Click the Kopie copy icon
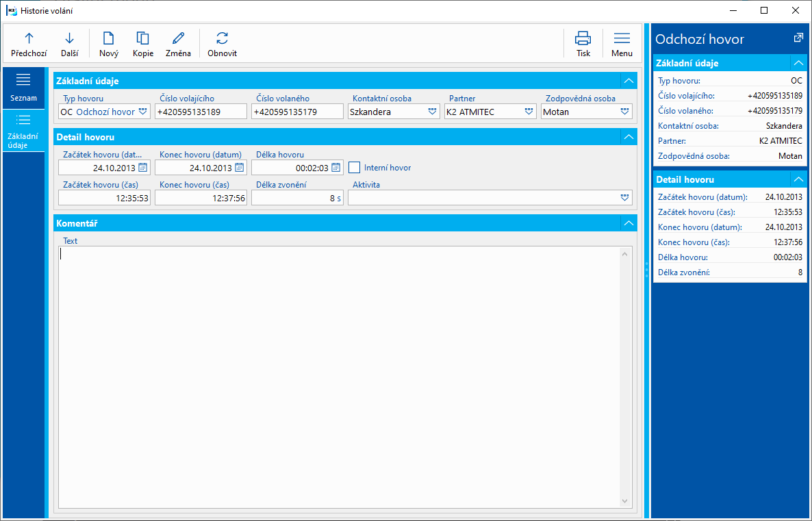The height and width of the screenshot is (521, 812). (x=142, y=44)
